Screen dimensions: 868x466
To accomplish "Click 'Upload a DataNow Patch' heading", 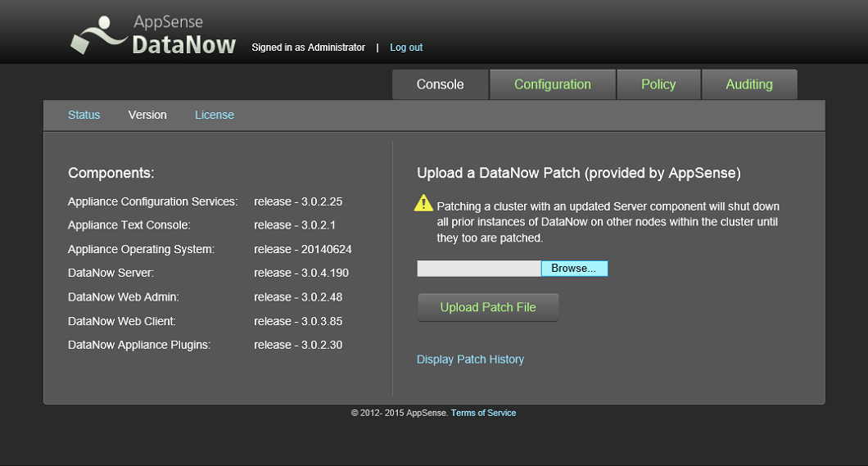I will pos(578,174).
